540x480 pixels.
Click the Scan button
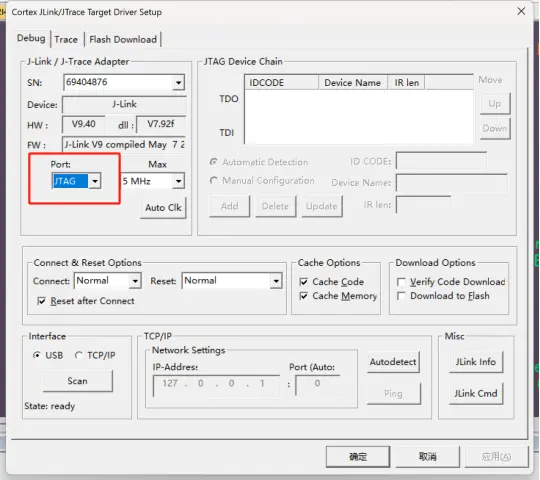(77, 381)
